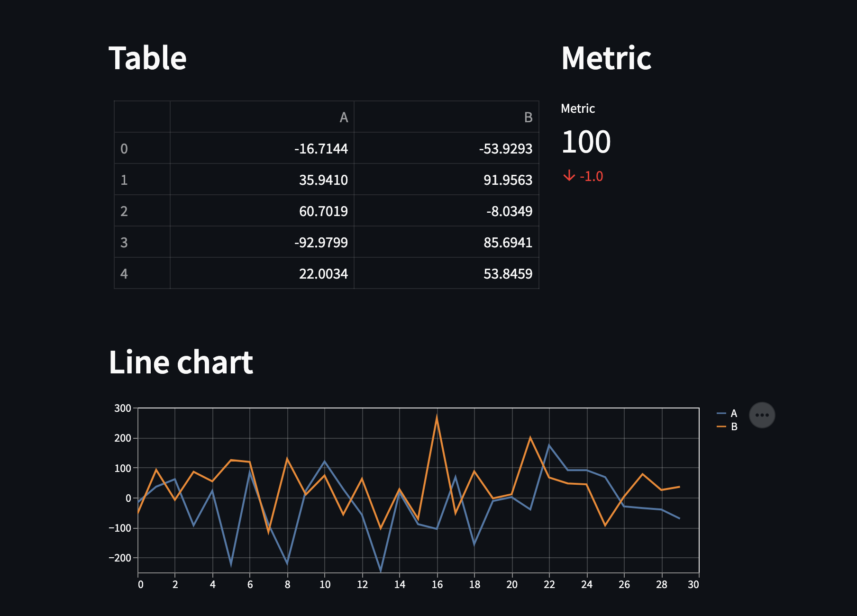
Task: Click x-axis label 16
Action: (437, 585)
